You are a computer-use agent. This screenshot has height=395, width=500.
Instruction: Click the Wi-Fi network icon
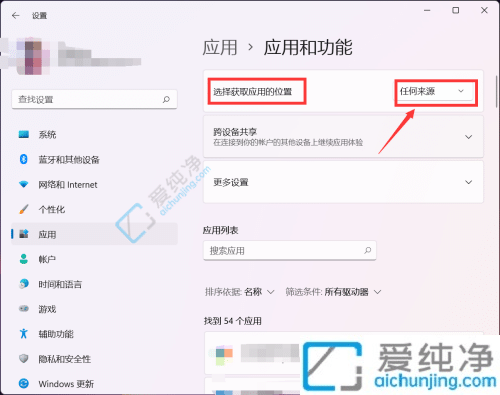(24, 184)
